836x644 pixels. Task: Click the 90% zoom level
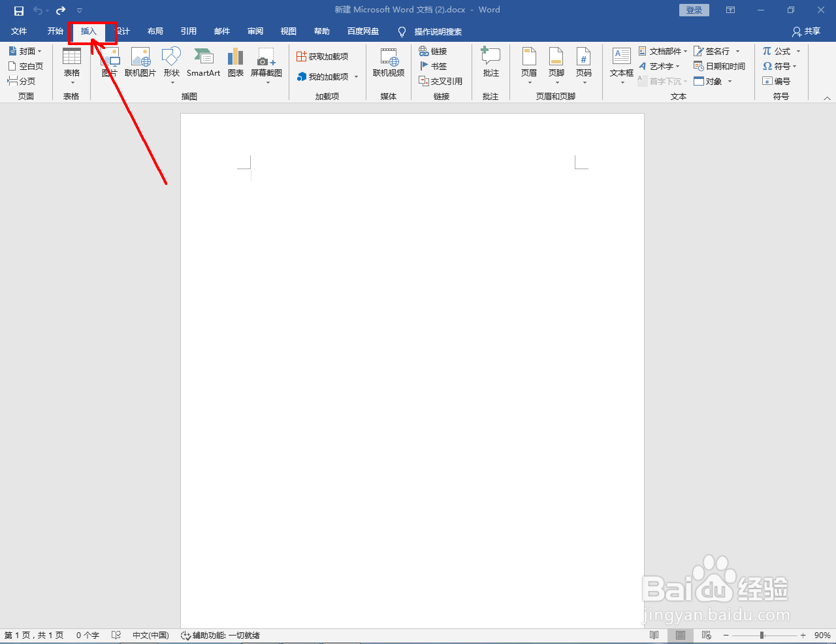click(822, 636)
